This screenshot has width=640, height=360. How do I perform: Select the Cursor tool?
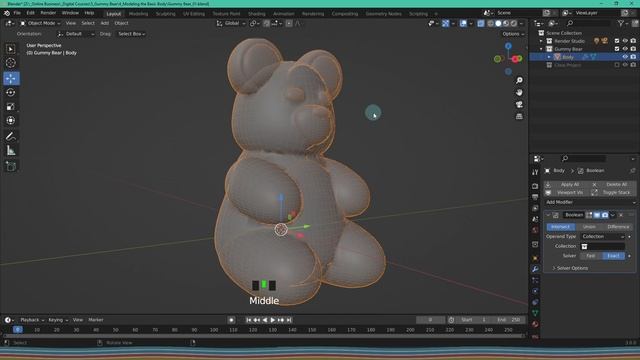(x=11, y=63)
